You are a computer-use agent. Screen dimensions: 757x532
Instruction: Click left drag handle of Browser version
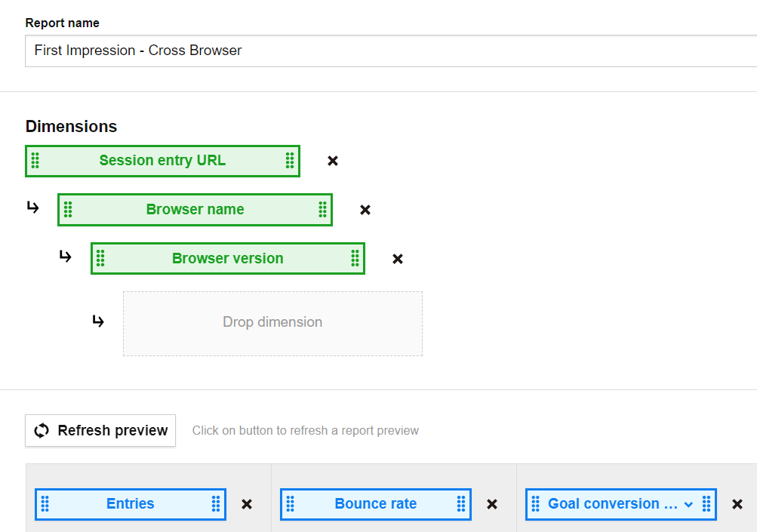point(100,259)
